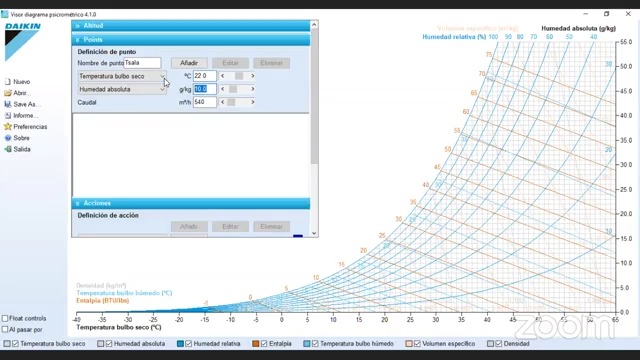Click Eliminar button under Definición de punto
Viewport: 640px width, 360px height.
pyautogui.click(x=271, y=63)
